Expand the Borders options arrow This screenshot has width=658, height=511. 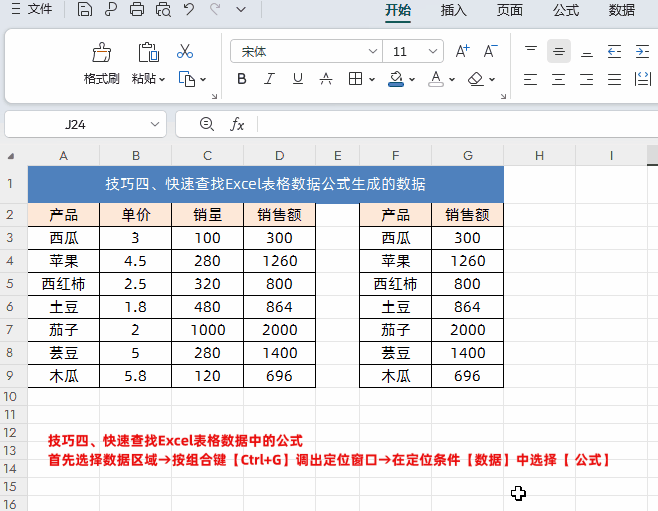372,79
